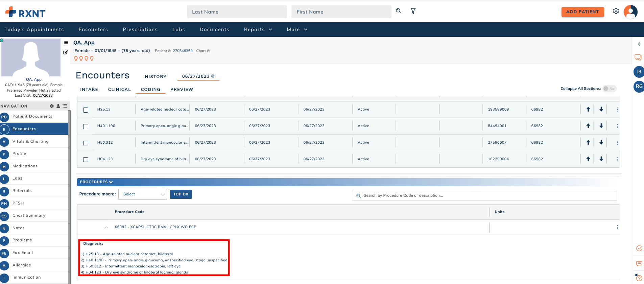The width and height of the screenshot is (644, 284).
Task: Open Labs in top menu bar
Action: pyautogui.click(x=178, y=29)
